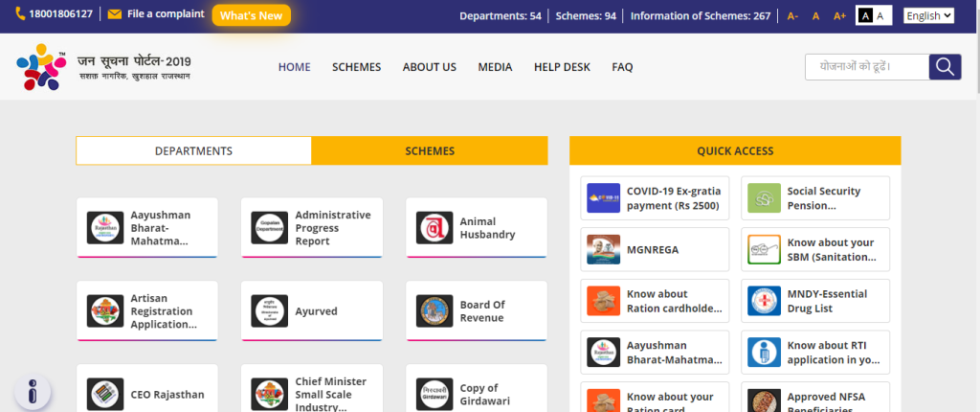
Task: Click the QUICK ACCESS header
Action: pos(735,150)
